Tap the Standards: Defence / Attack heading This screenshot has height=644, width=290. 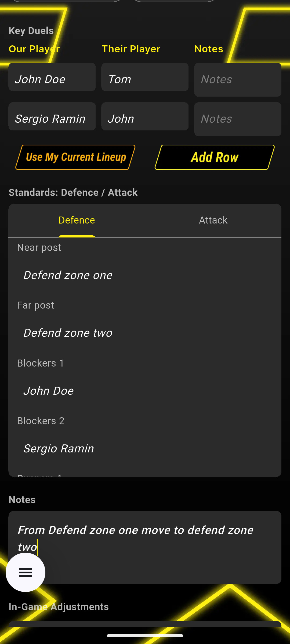tap(73, 193)
